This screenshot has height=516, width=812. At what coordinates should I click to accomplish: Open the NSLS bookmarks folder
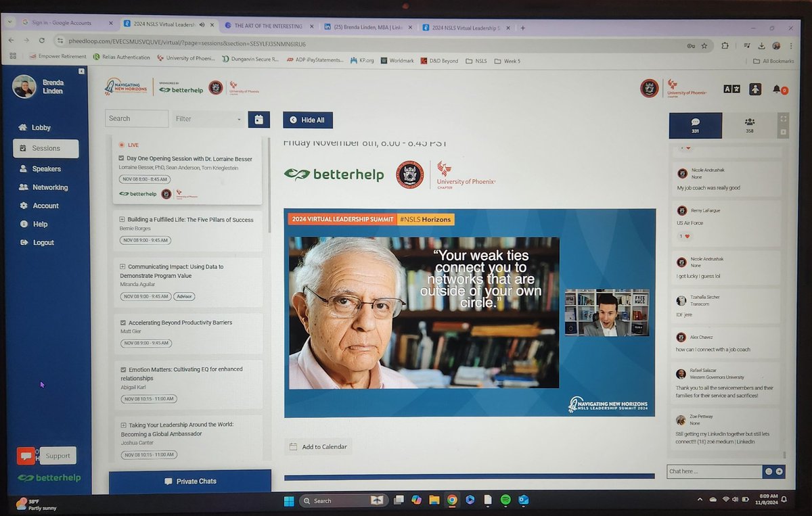click(x=476, y=61)
